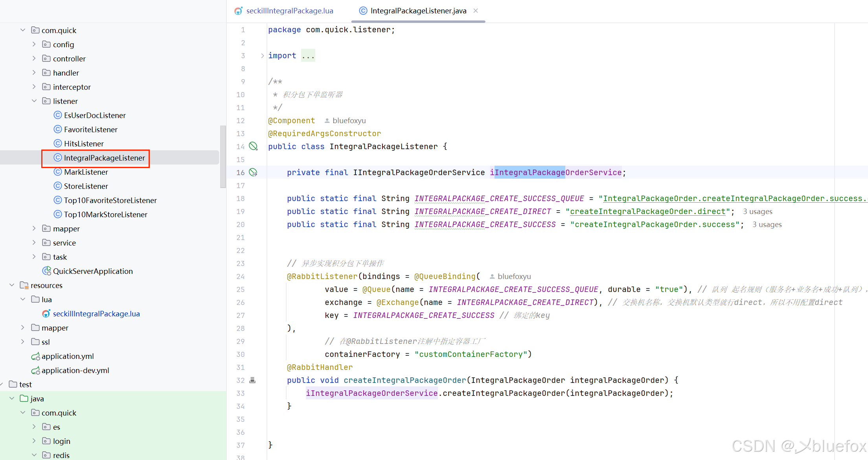The image size is (868, 460).
Task: Expand the controller package folder
Action: pyautogui.click(x=34, y=59)
